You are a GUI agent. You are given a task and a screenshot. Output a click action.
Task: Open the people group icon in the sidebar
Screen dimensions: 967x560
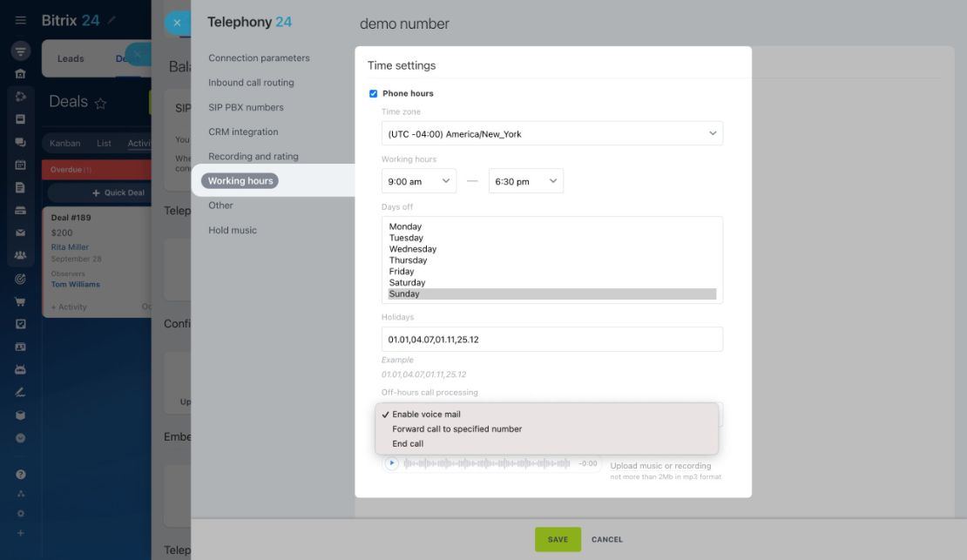20,255
